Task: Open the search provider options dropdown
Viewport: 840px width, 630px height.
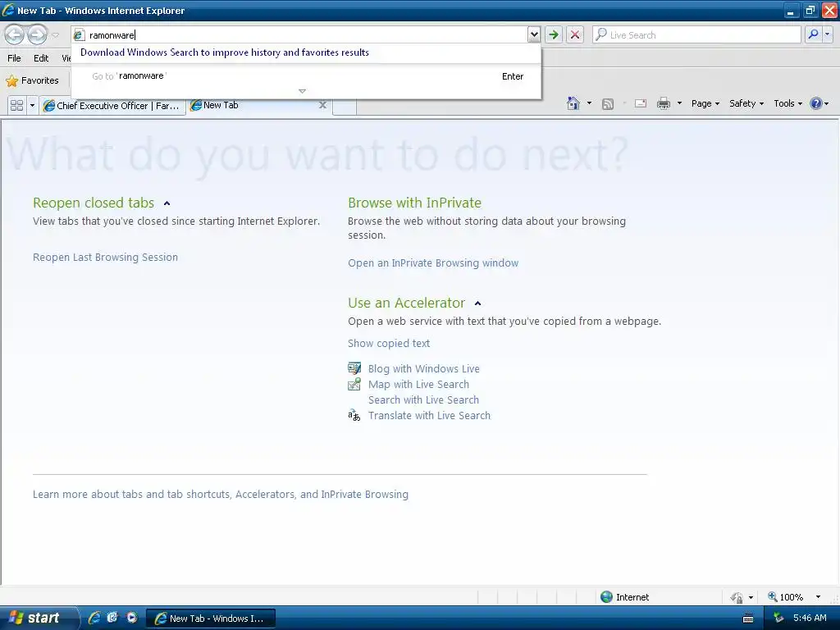Action: coord(827,34)
